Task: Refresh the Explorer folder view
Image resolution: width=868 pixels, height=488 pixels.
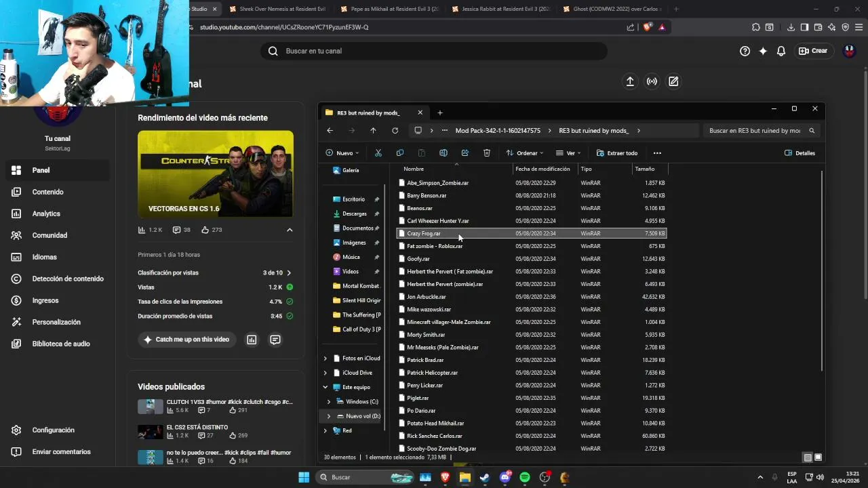Action: (395, 131)
